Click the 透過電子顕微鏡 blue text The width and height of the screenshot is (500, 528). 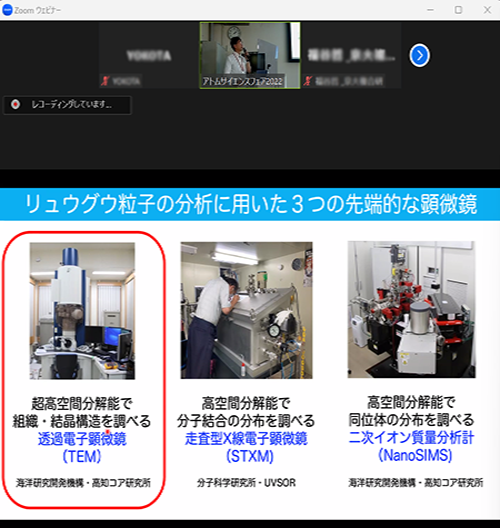pos(82,439)
